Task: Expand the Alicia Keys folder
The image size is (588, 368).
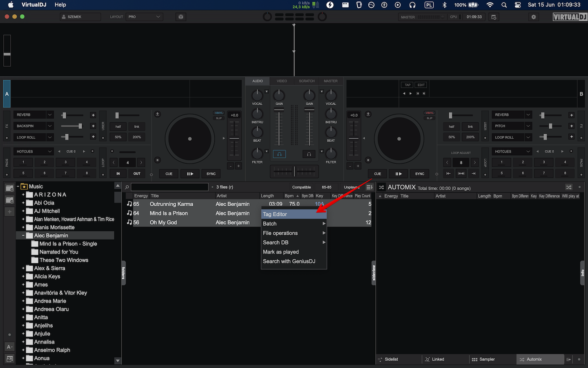Action: [23, 276]
